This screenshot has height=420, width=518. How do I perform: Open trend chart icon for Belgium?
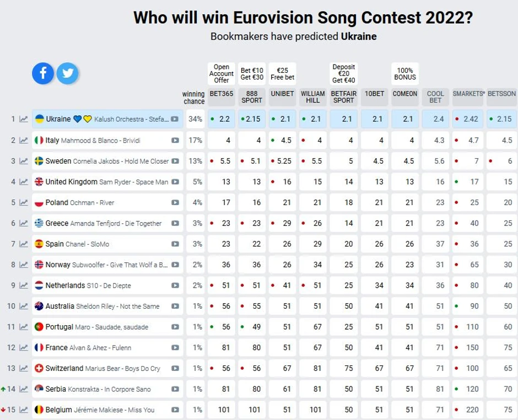24,410
